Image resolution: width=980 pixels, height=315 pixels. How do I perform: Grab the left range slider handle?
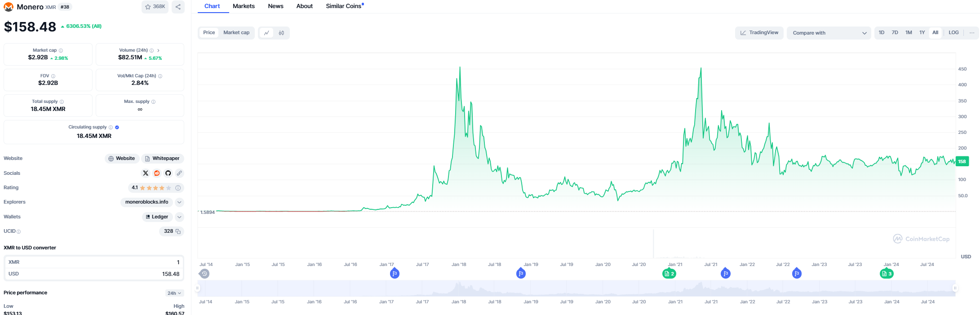197,288
